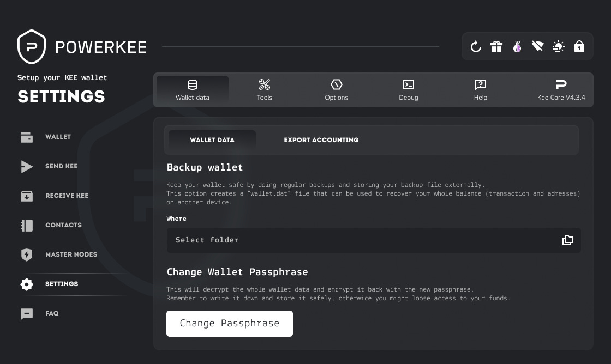611x364 pixels.
Task: Open the Kee Core V4.3.4 tab
Action: click(x=561, y=90)
